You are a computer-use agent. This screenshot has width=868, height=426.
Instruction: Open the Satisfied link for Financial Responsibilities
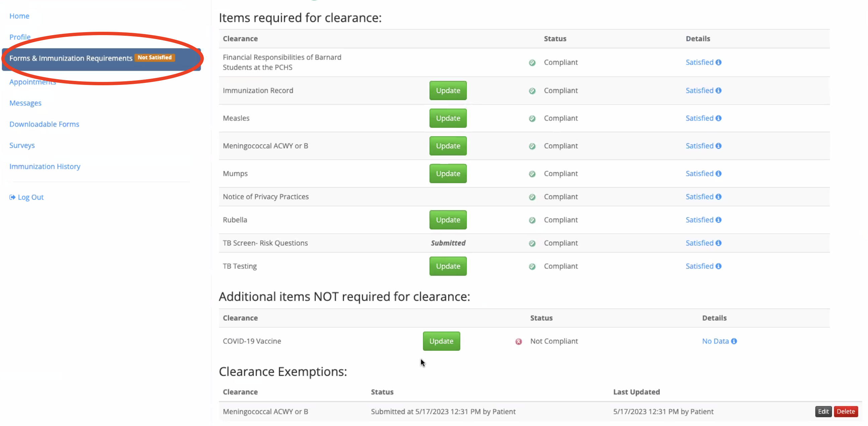pos(699,62)
